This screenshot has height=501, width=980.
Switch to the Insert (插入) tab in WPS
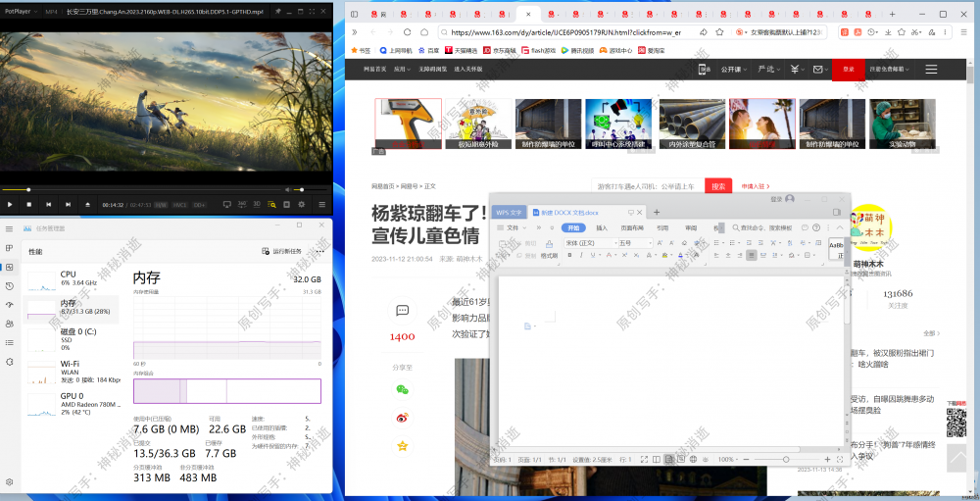(602, 227)
